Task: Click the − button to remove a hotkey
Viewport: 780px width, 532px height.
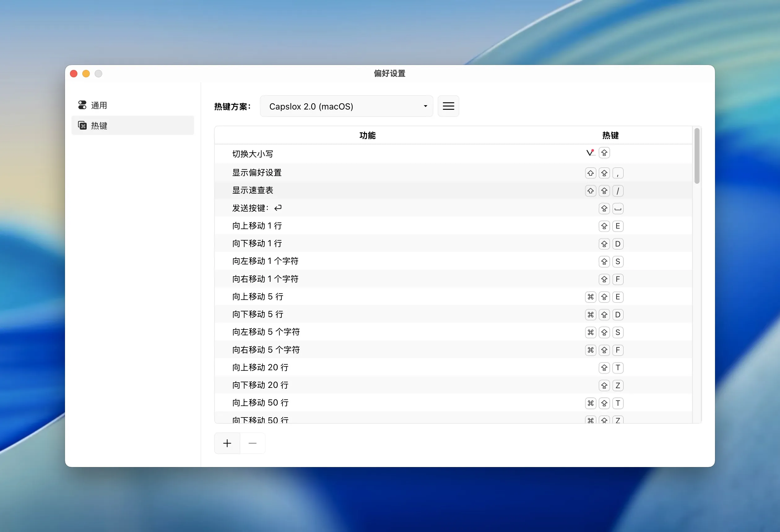Action: coord(252,443)
